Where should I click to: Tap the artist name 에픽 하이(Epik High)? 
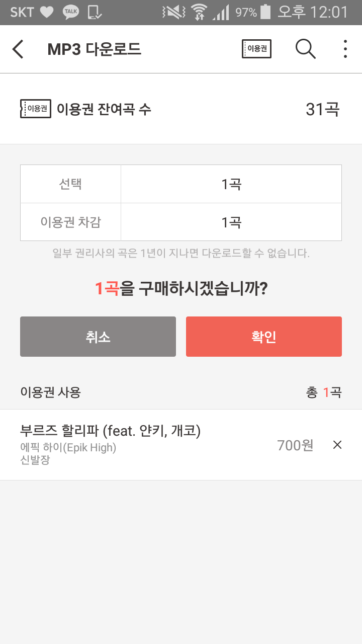68,447
